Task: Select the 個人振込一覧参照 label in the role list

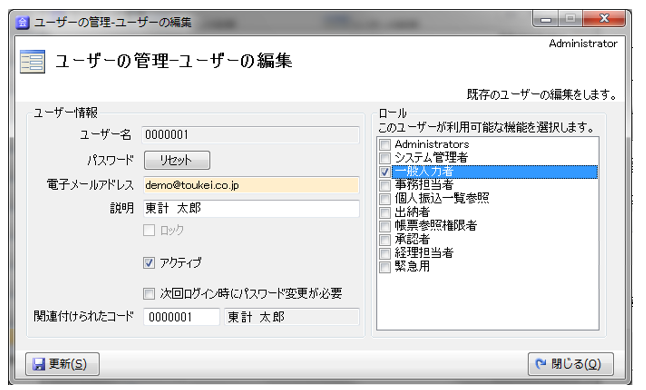Action: [x=442, y=199]
